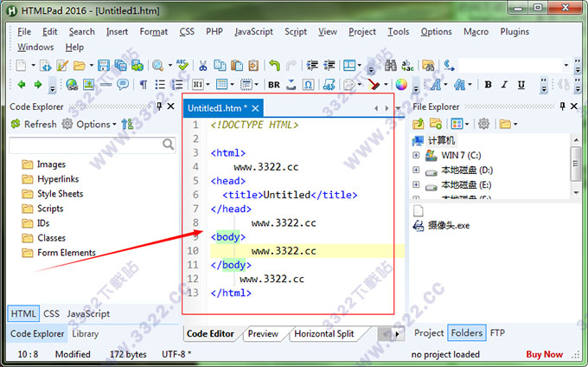Open the color picker wheel icon
Viewport: 588px width, 367px height.
click(x=401, y=85)
